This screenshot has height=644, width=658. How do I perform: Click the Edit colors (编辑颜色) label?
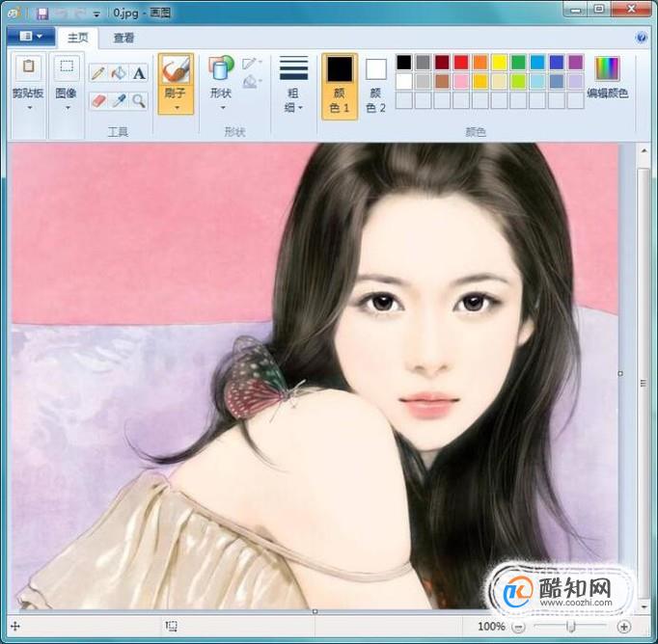click(x=607, y=94)
